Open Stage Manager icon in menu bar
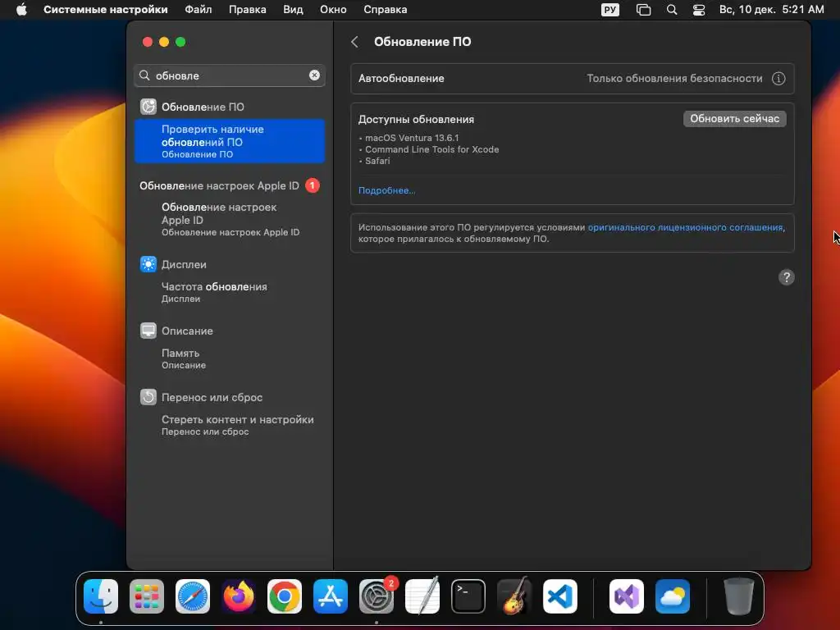840x630 pixels. pyautogui.click(x=643, y=10)
